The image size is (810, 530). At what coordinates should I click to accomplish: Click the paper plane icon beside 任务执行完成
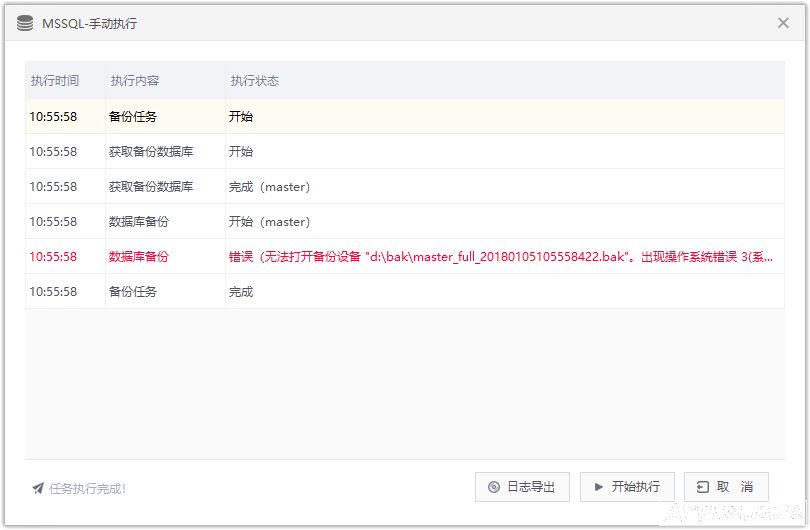(x=38, y=488)
